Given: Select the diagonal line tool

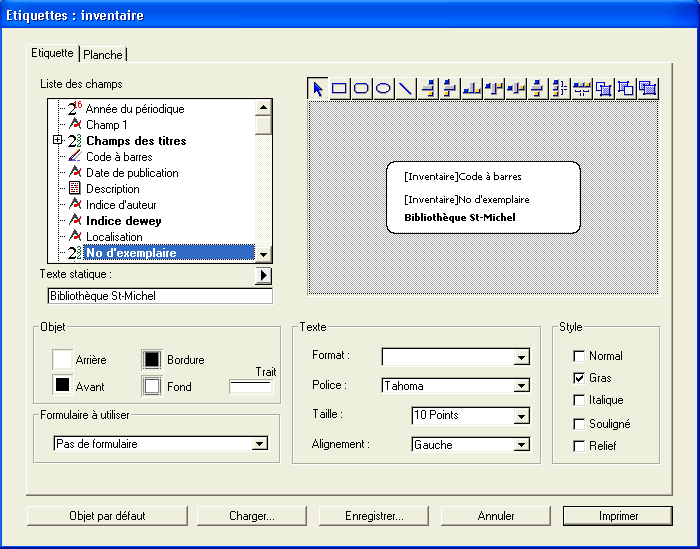Looking at the screenshot, I should [405, 89].
